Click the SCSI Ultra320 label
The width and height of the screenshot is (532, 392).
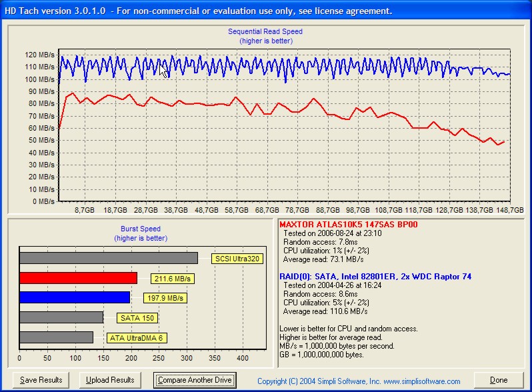[237, 259]
